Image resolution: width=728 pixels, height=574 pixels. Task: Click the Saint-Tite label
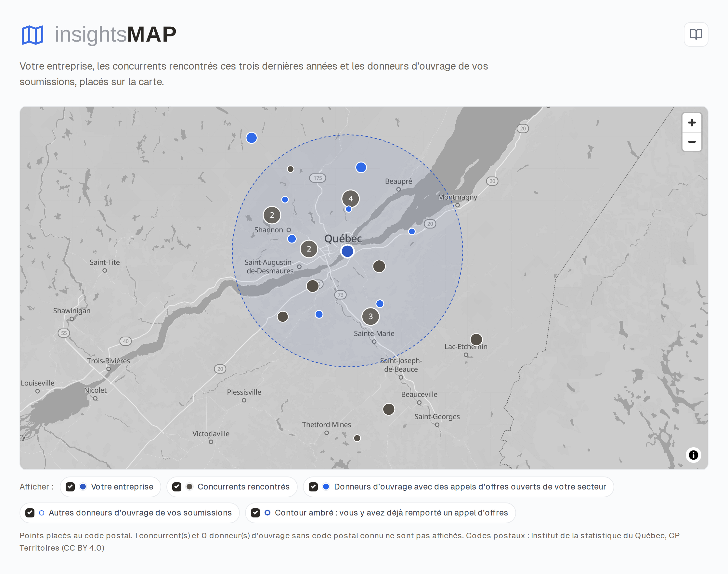point(104,262)
